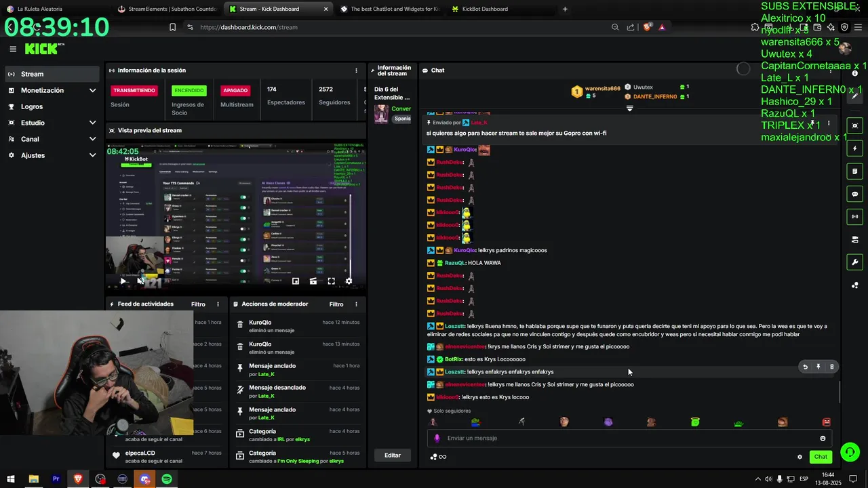Image resolution: width=868 pixels, height=488 pixels.
Task: Expand the Ajustes sidebar section
Action: [x=52, y=155]
